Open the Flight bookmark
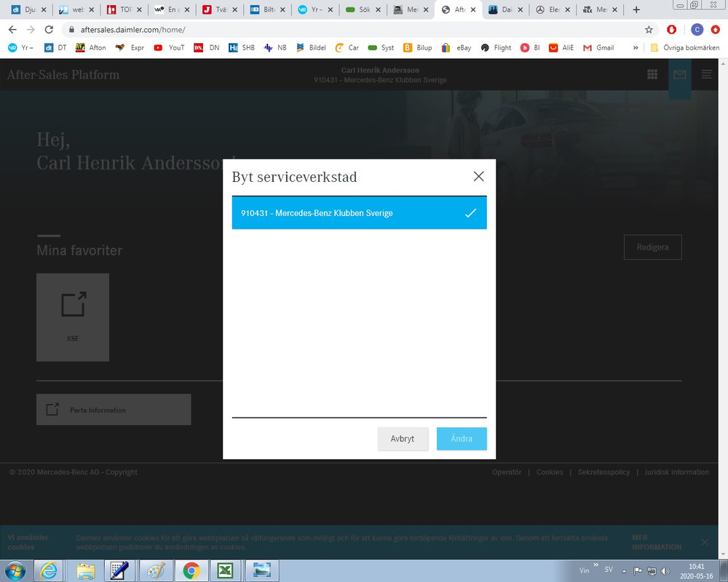Screen dimensions: 728x582 496,47
